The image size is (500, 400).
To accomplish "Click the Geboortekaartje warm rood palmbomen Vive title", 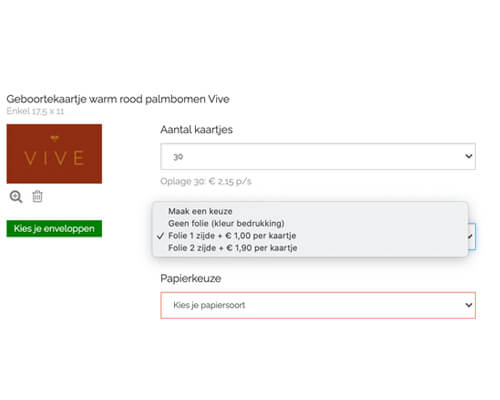I will point(118,99).
